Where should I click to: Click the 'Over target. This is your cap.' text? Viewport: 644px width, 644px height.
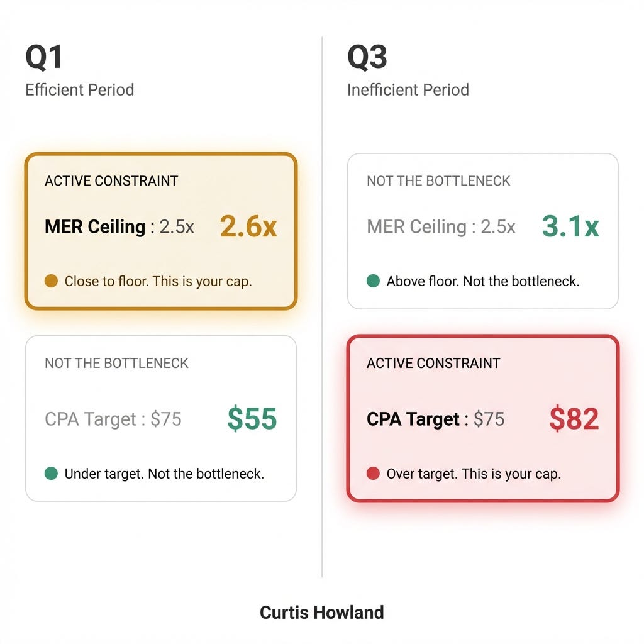[x=474, y=474]
